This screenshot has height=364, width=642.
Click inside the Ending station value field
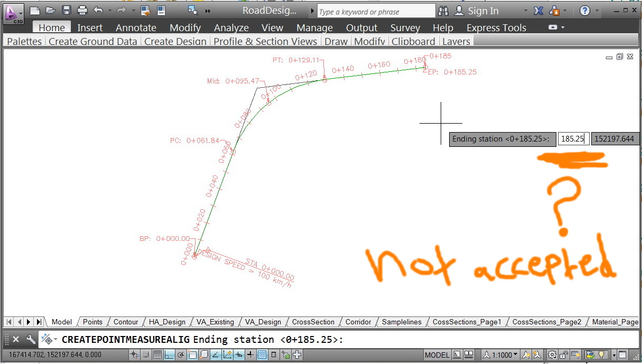pos(573,138)
